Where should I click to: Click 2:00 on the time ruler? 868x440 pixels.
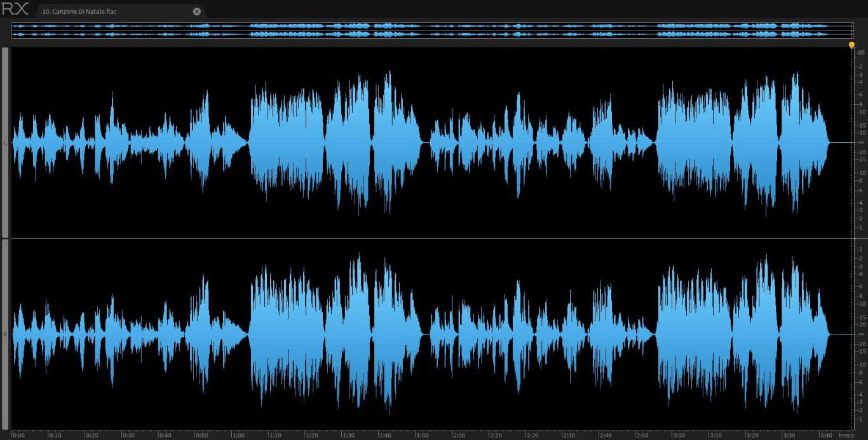point(458,435)
